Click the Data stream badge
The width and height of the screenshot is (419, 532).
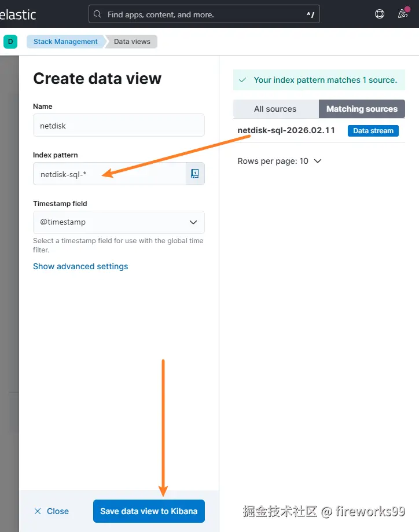tap(373, 131)
